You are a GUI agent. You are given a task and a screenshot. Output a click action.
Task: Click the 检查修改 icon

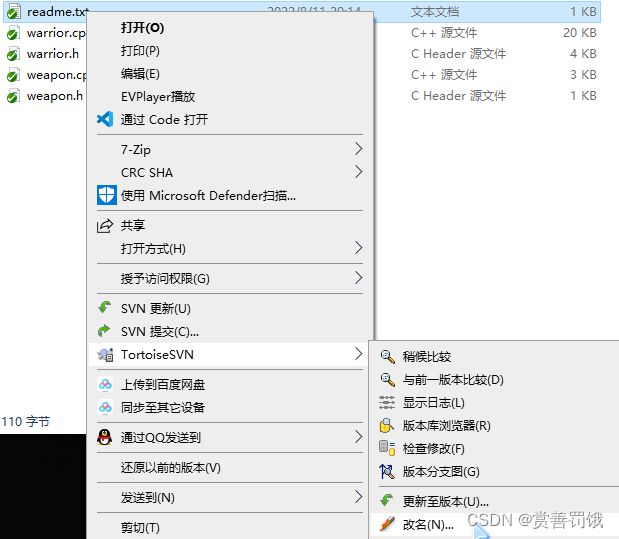[x=387, y=448]
